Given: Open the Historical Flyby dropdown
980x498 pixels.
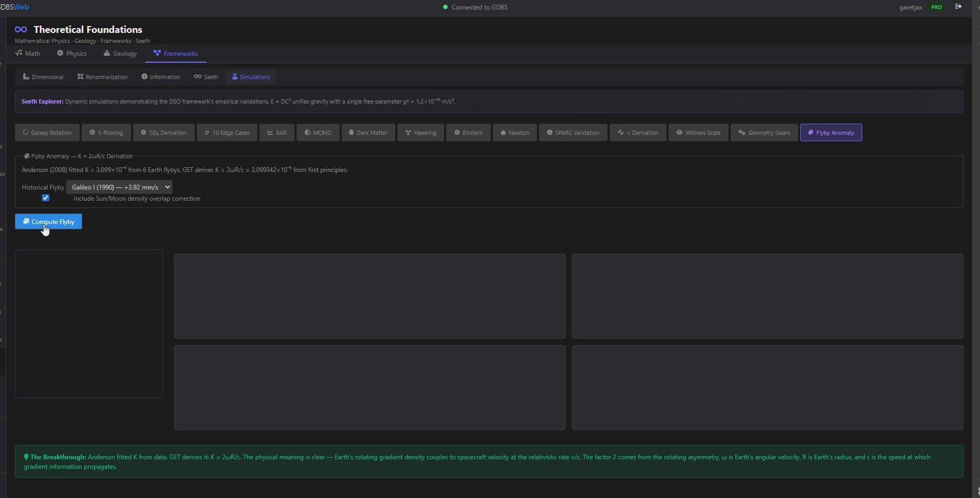Looking at the screenshot, I should (x=119, y=187).
